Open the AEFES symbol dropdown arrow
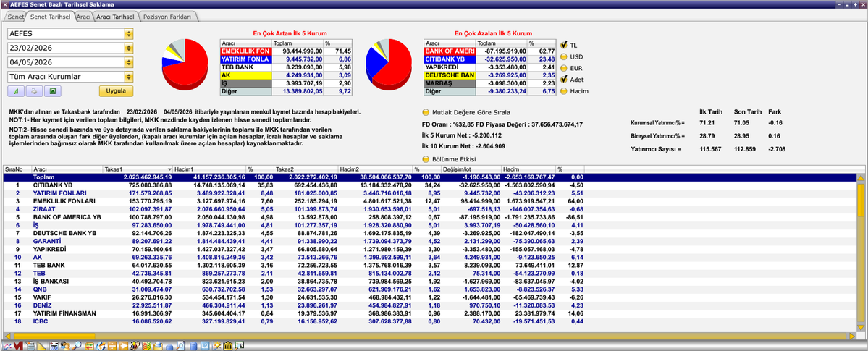The height and width of the screenshot is (351, 868). click(x=129, y=34)
